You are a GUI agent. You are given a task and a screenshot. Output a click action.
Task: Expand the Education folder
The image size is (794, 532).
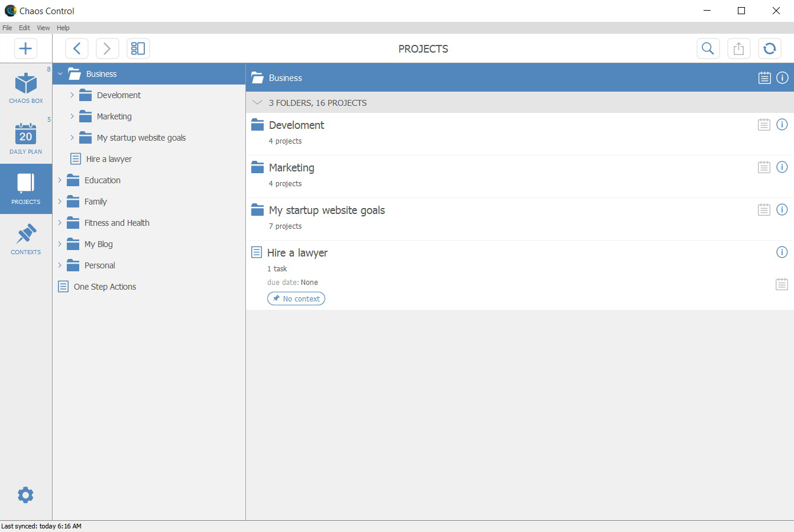(60, 180)
